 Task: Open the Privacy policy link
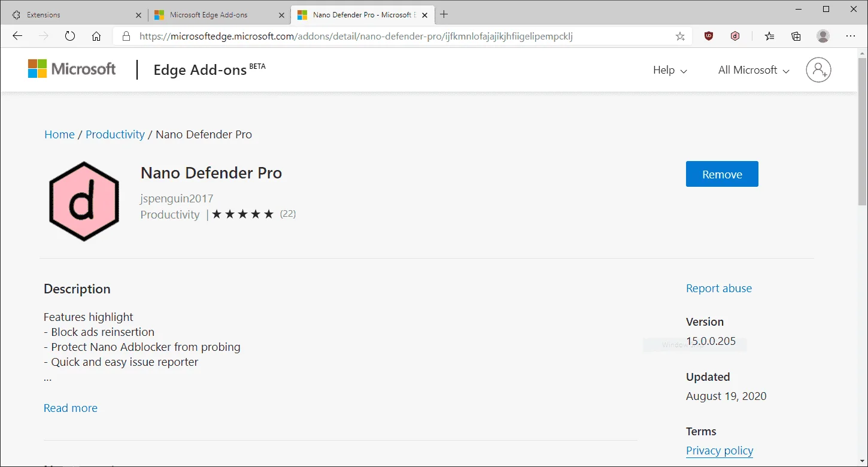pyautogui.click(x=720, y=450)
